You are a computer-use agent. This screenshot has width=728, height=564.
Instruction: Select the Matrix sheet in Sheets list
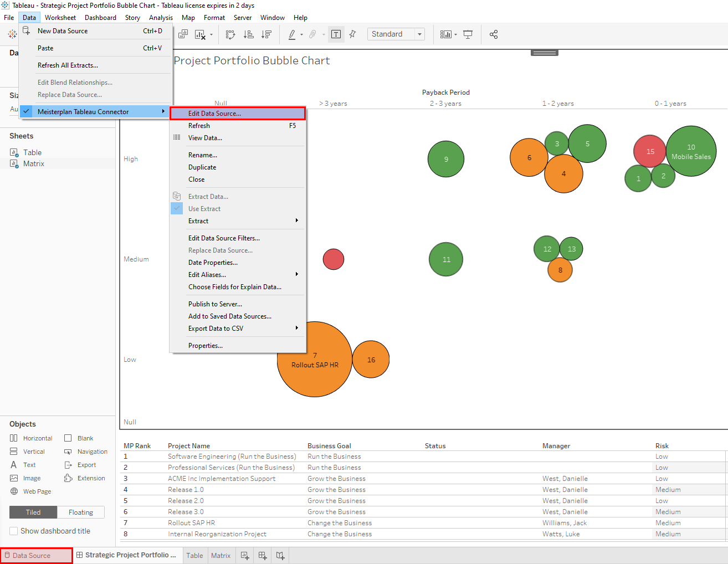tap(34, 164)
